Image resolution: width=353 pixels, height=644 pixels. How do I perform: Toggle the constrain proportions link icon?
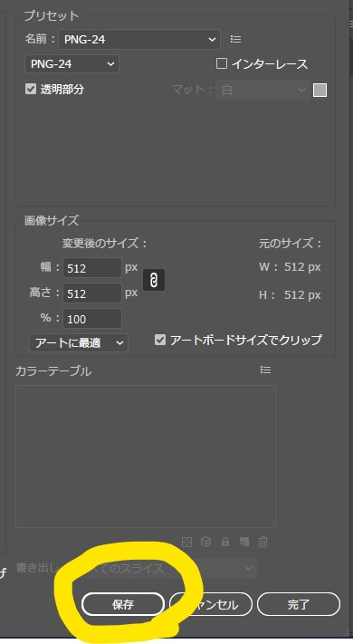[154, 280]
